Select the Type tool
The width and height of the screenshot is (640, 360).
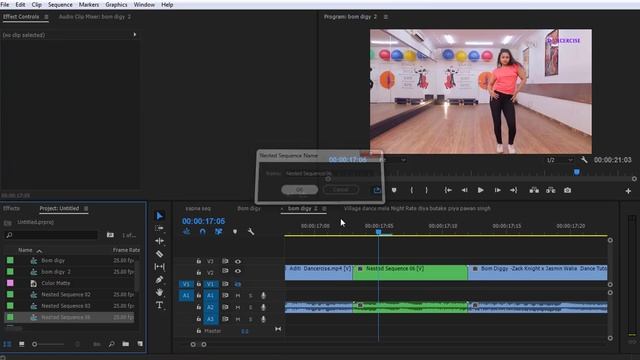(x=160, y=305)
